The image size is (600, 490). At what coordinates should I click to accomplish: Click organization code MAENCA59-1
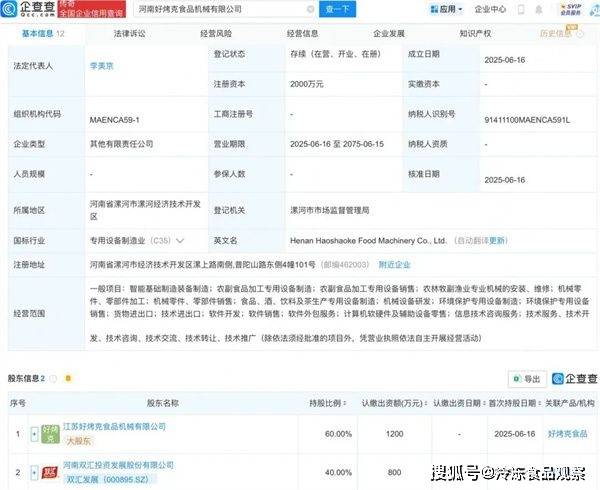click(x=114, y=120)
